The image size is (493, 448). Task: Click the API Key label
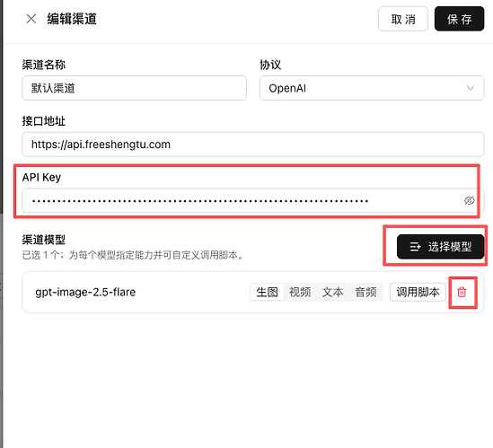tap(41, 177)
